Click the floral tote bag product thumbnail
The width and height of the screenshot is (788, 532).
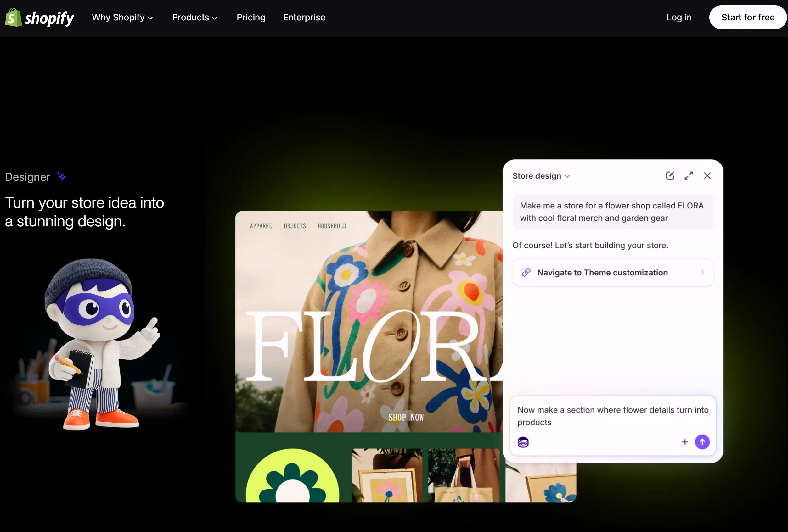click(x=464, y=475)
